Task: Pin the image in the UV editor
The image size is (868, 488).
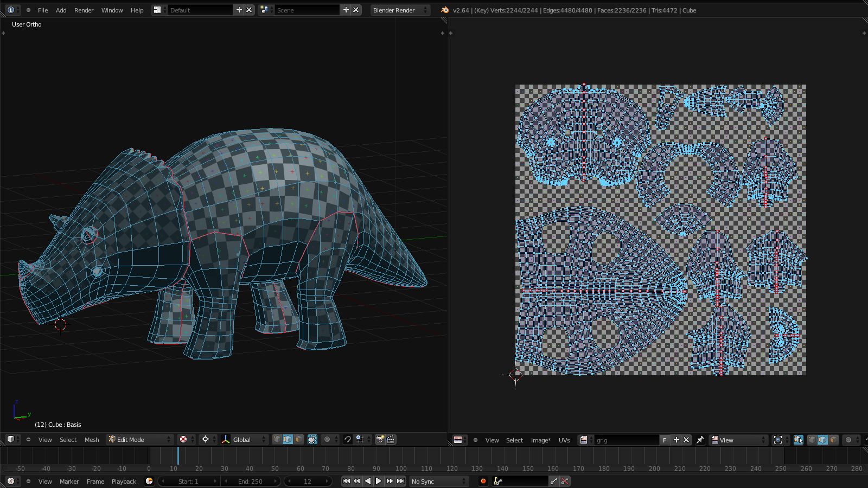Action: (700, 440)
